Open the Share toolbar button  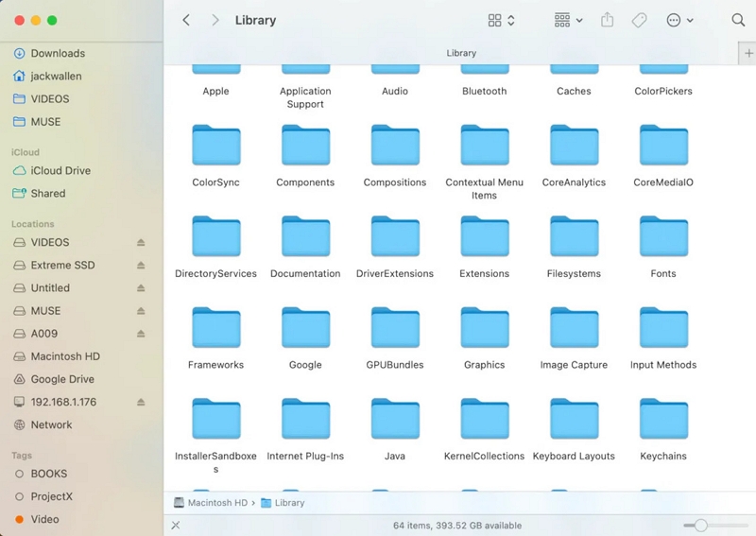tap(608, 20)
